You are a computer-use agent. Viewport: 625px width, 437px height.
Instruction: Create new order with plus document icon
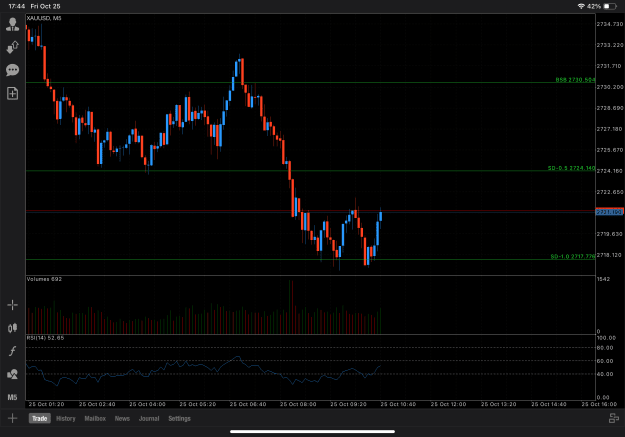(x=12, y=93)
